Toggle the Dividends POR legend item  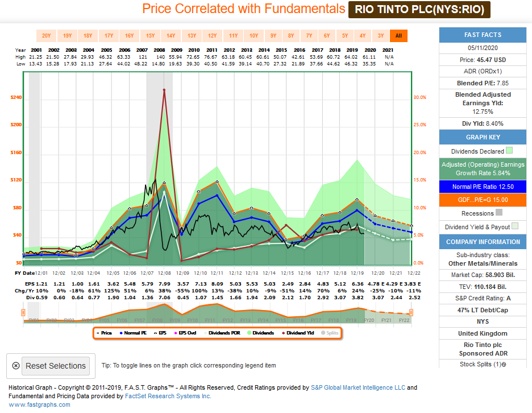click(x=222, y=333)
